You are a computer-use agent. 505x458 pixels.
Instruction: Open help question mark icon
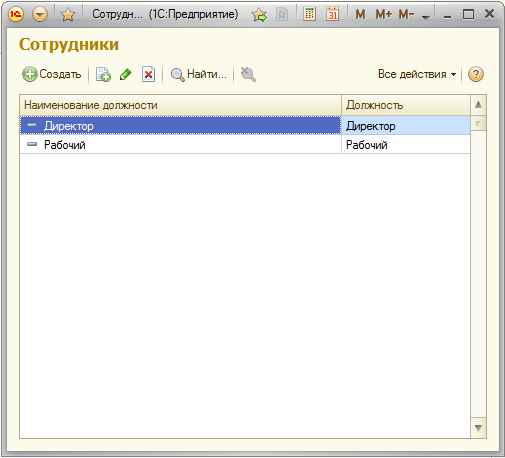(476, 74)
